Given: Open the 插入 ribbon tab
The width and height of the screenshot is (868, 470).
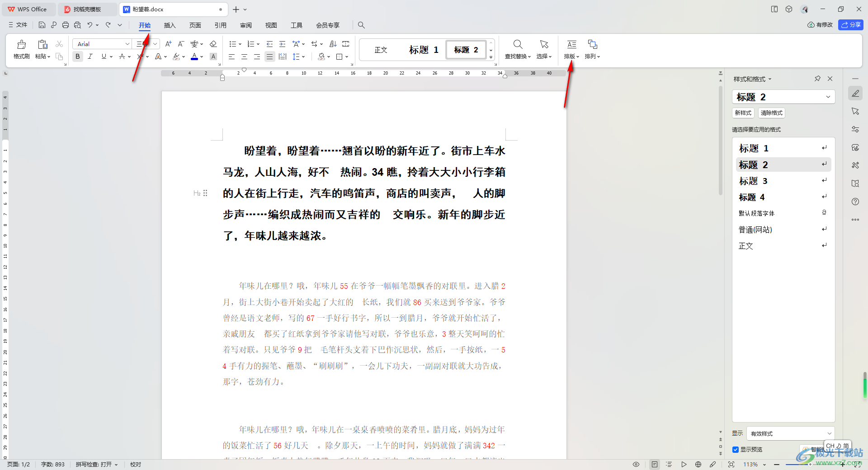Looking at the screenshot, I should [170, 25].
